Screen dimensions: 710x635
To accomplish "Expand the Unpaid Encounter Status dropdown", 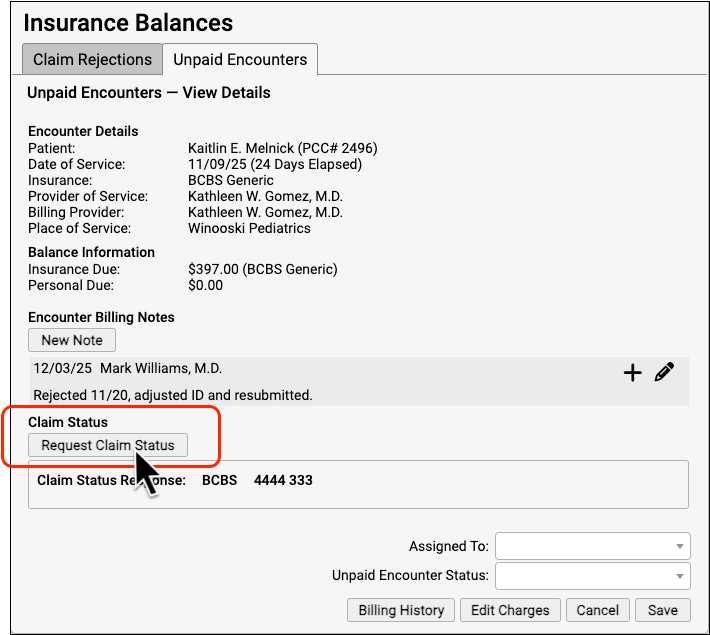I will (x=593, y=576).
